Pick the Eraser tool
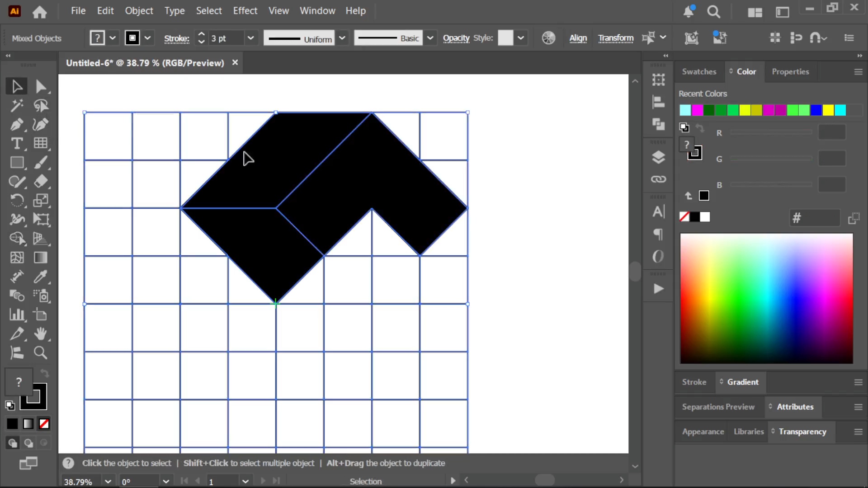Screen dimensions: 868x488 41,182
